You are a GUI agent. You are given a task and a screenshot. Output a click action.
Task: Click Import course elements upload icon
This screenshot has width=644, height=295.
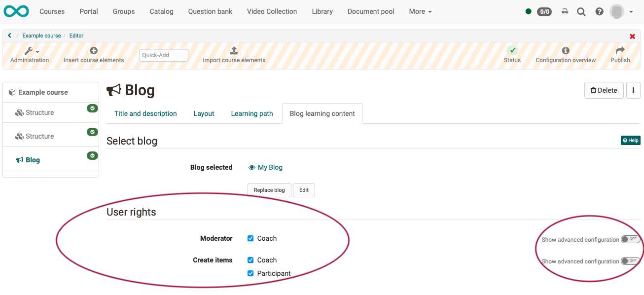234,50
